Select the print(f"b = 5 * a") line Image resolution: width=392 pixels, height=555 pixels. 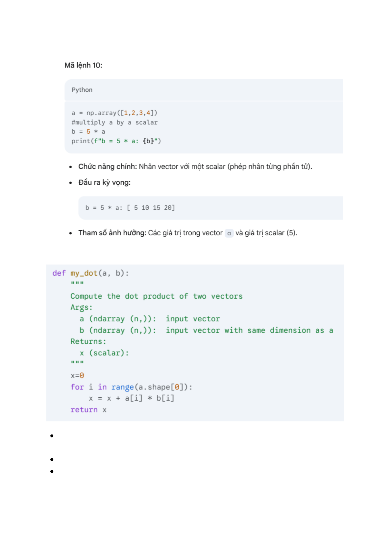[x=116, y=141]
